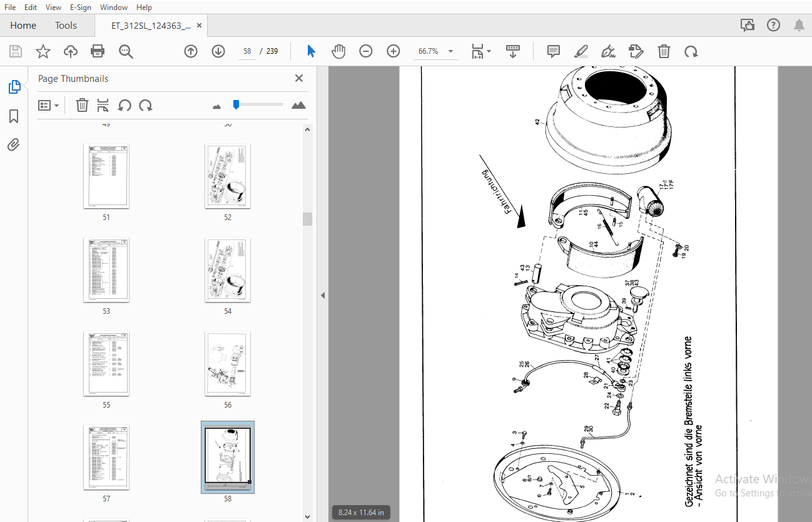This screenshot has width=812, height=522.
Task: Select the highlight text pen tool
Action: [581, 51]
